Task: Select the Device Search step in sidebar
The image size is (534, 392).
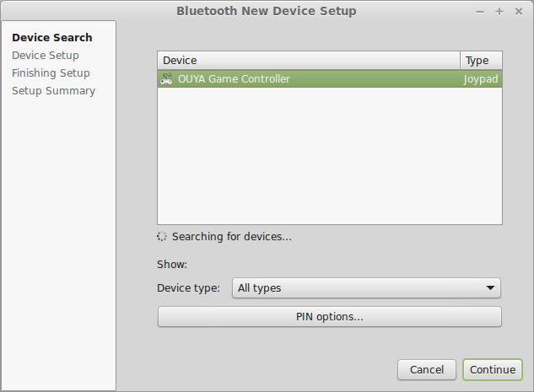Action: (52, 38)
